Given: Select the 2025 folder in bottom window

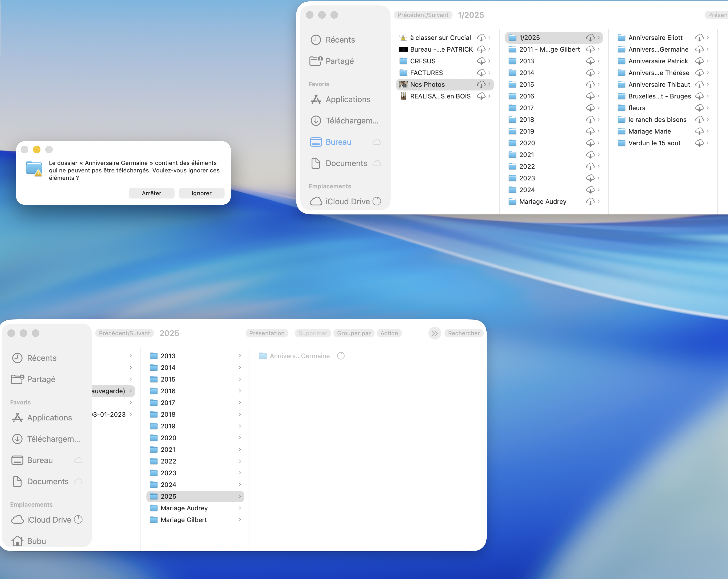Looking at the screenshot, I should 168,496.
